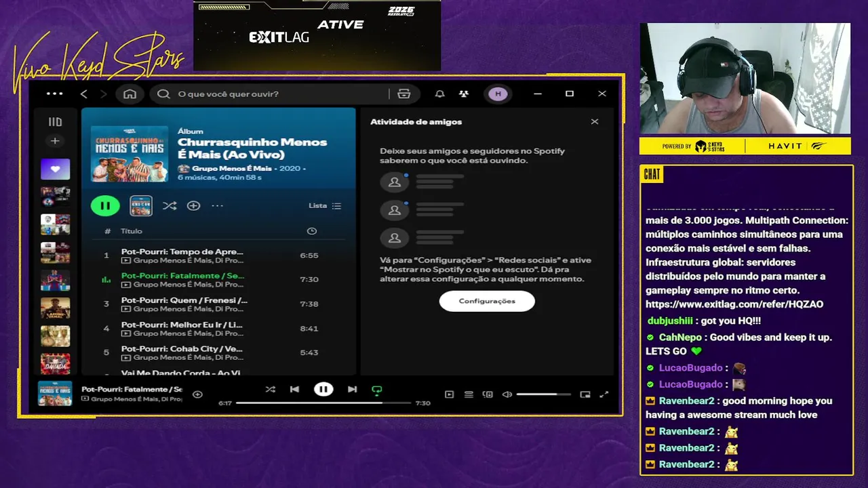Add album to library plus circle
This screenshot has width=868, height=488.
click(x=193, y=205)
